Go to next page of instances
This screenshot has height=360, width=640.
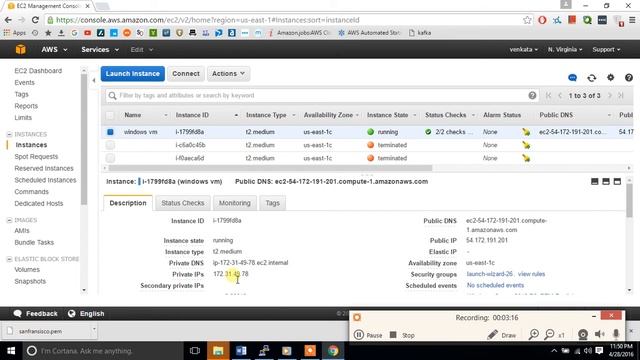610,96
